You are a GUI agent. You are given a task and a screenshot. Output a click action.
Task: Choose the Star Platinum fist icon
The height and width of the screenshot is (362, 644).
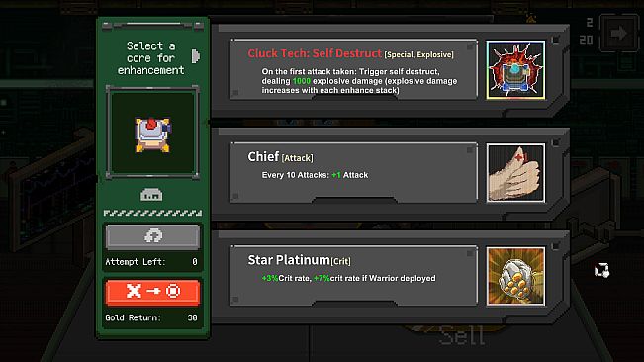515,276
